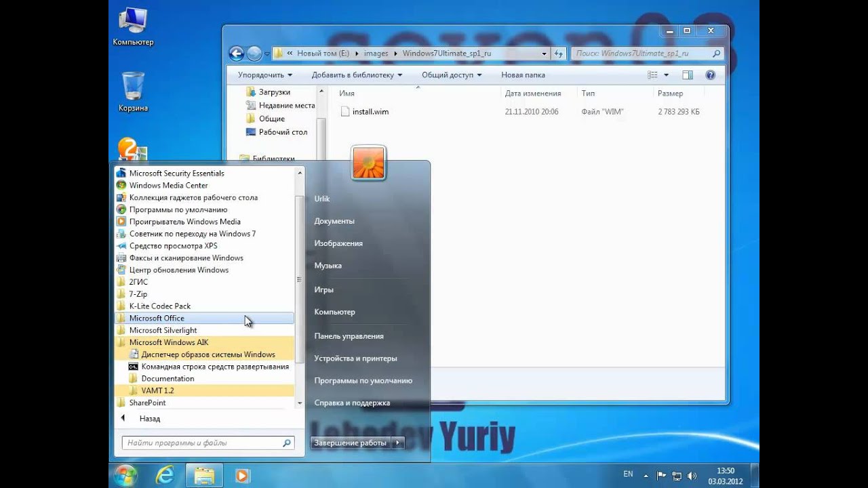868x488 pixels.
Task: Change the view icon in Explorer
Action: 652,75
